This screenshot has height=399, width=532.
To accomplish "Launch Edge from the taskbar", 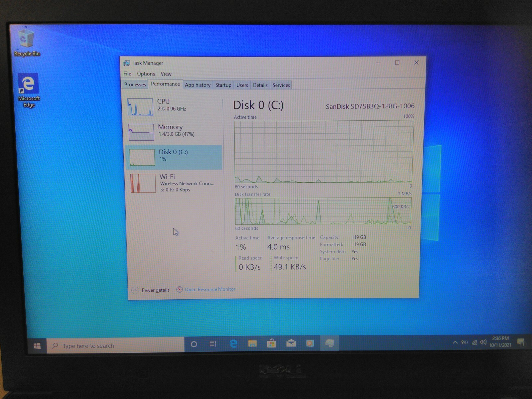I will (233, 343).
